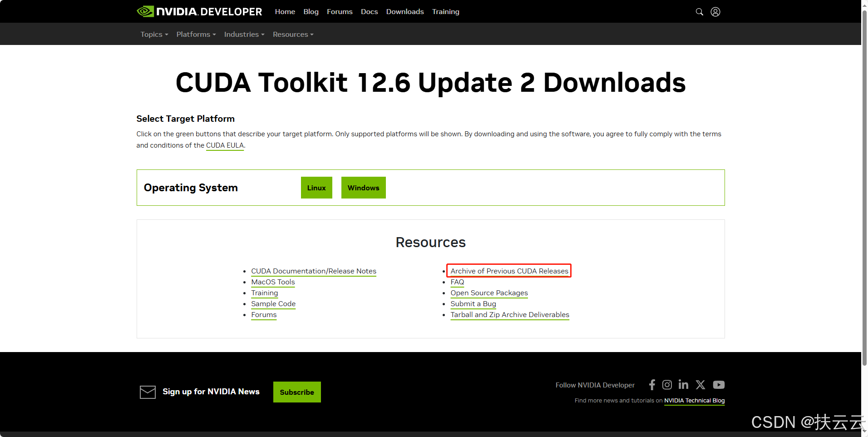Open CUDA Documentation/Release Notes link

point(314,271)
